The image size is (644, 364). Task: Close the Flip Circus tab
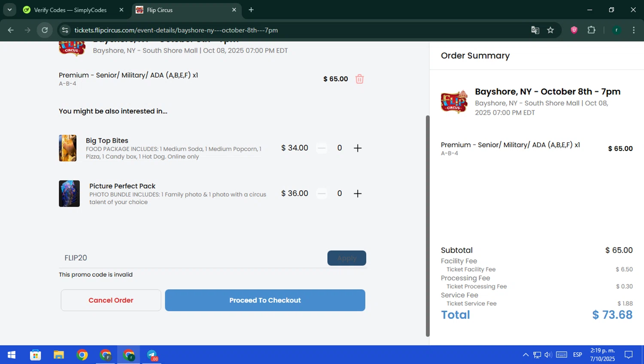(234, 10)
